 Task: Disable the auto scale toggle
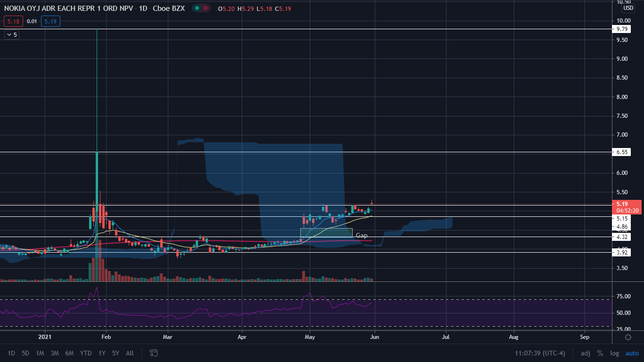[632, 353]
